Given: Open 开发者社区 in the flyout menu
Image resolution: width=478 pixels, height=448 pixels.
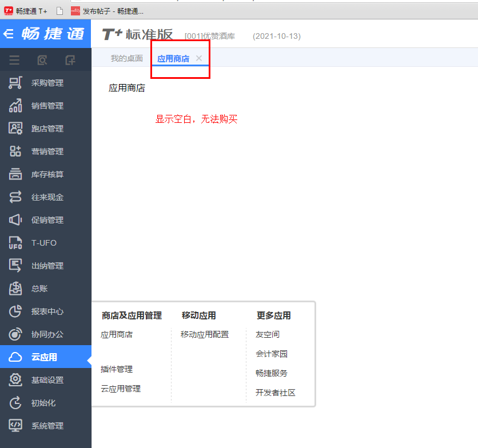Looking at the screenshot, I should (276, 393).
